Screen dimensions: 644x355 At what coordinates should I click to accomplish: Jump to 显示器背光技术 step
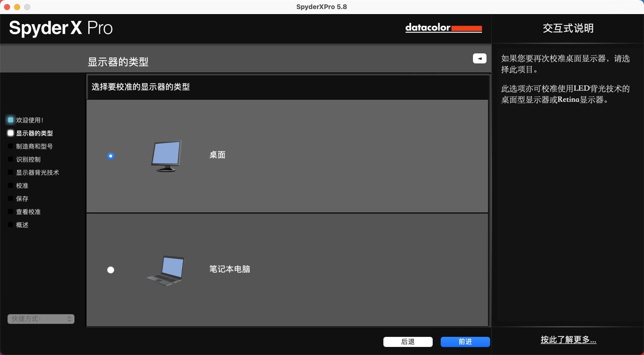coord(37,172)
